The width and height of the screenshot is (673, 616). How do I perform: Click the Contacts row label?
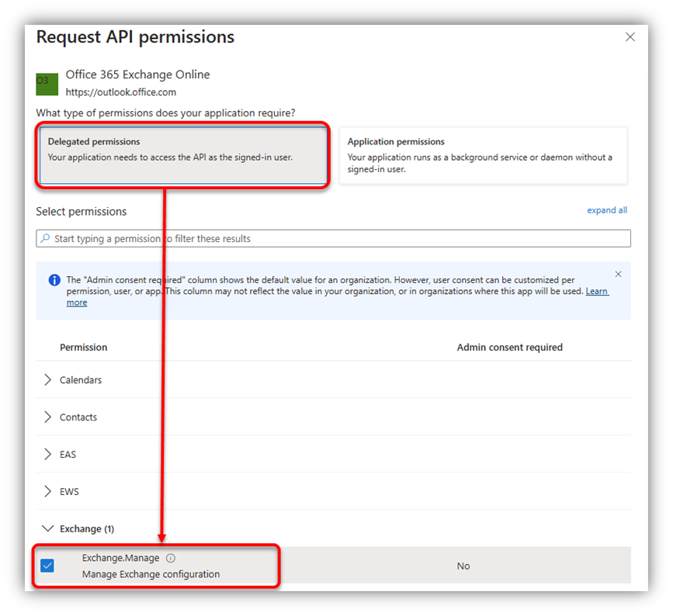click(78, 417)
